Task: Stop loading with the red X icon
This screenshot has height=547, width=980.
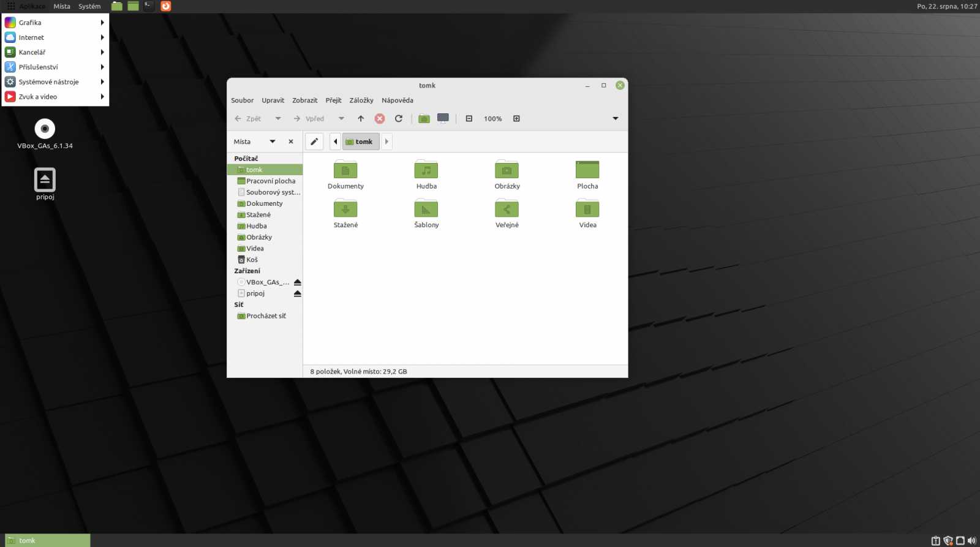Action: (380, 119)
